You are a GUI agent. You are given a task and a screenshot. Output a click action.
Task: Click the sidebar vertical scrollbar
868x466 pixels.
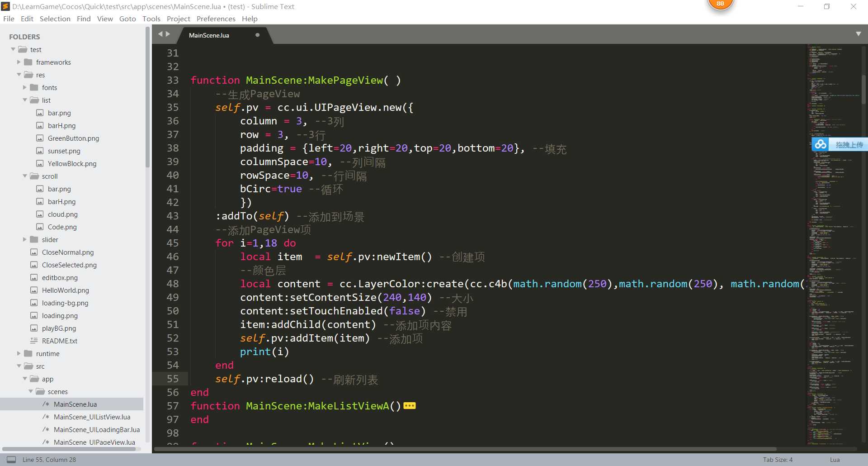pos(147,97)
